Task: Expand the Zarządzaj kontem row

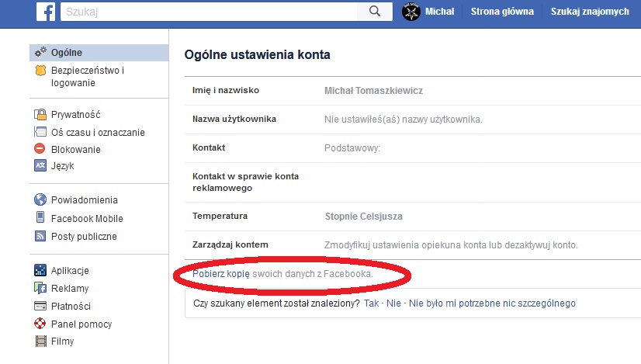Action: pos(413,245)
